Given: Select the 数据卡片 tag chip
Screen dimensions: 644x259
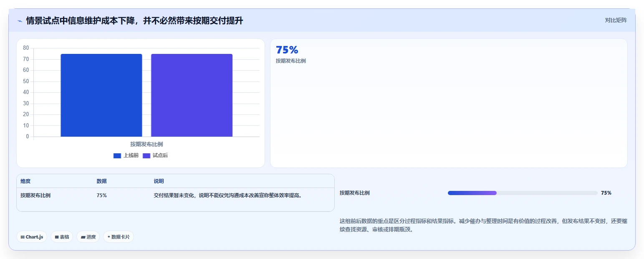Looking at the screenshot, I should (119, 237).
